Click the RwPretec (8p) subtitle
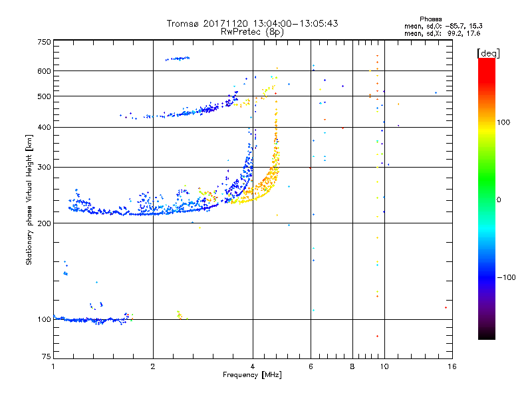This screenshot has height=399, width=532. point(252,32)
